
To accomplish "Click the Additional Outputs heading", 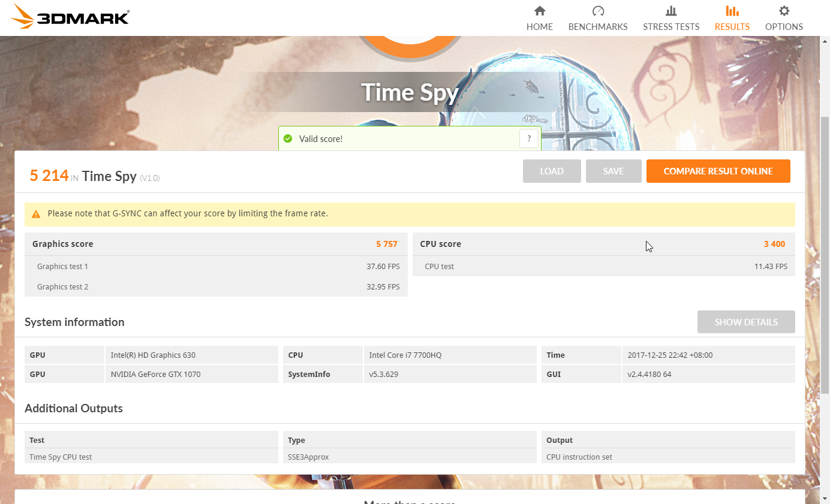I will [x=74, y=408].
